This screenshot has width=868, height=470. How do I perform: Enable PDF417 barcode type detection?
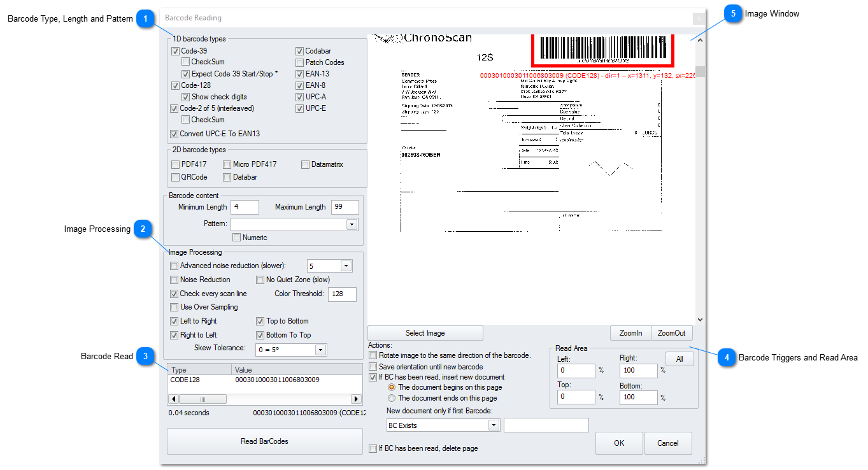coord(175,164)
